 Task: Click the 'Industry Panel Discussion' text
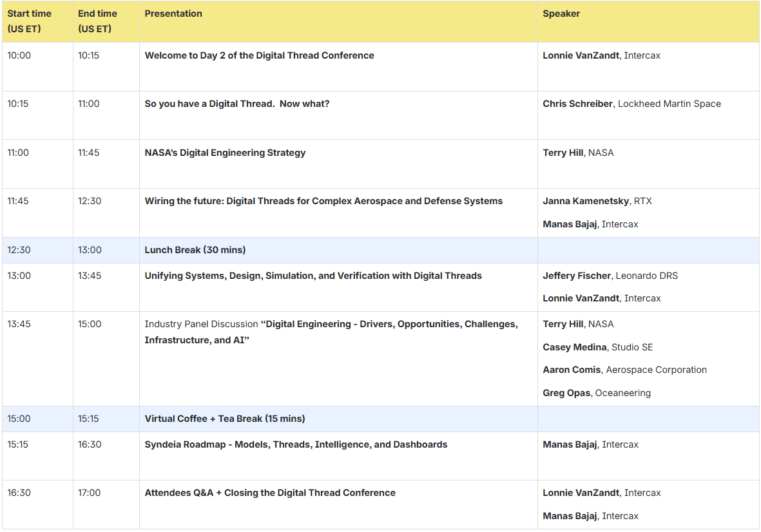(202, 324)
